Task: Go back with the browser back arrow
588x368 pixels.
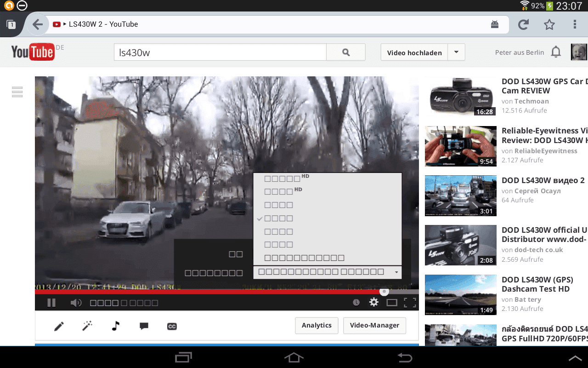Action: [38, 24]
